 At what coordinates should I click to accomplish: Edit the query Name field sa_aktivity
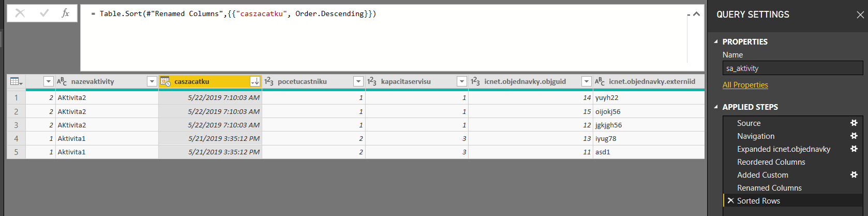coord(792,68)
